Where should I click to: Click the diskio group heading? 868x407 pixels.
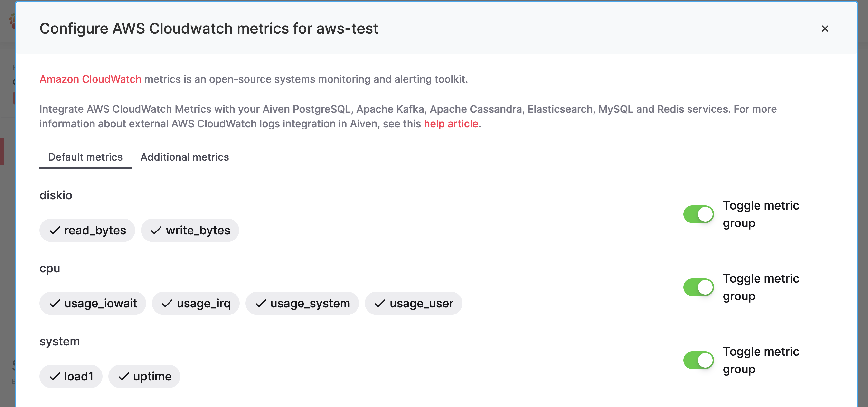56,195
